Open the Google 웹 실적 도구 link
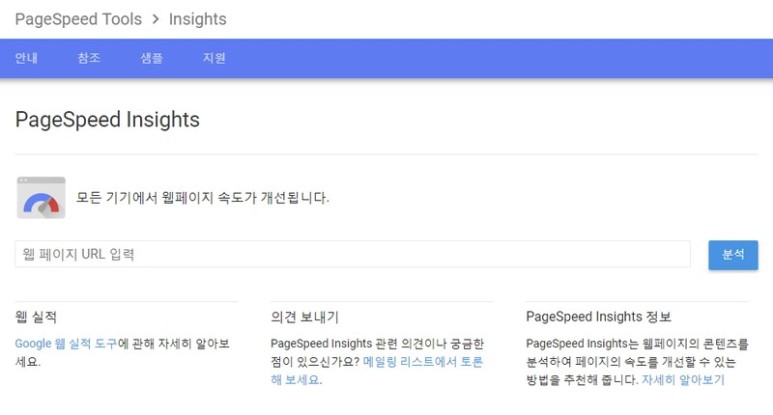The width and height of the screenshot is (773, 415). point(66,344)
